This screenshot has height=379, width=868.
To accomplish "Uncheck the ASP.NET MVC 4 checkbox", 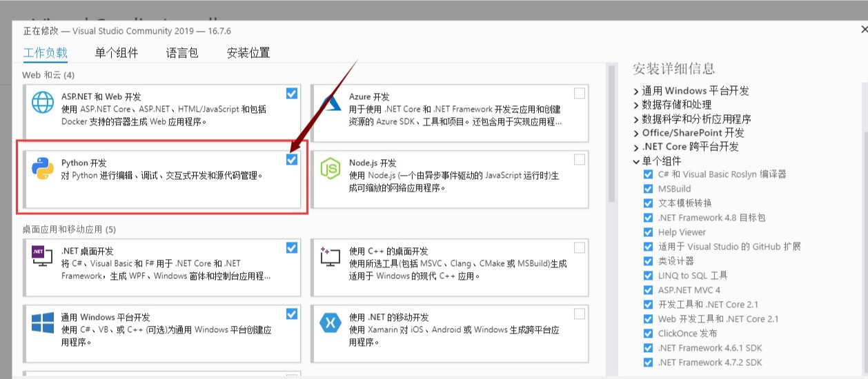I will [648, 290].
